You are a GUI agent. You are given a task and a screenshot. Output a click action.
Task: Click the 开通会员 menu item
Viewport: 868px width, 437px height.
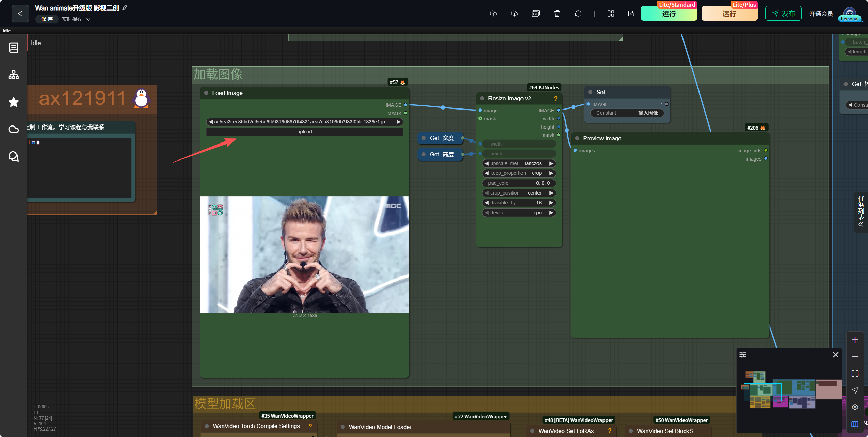[821, 14]
